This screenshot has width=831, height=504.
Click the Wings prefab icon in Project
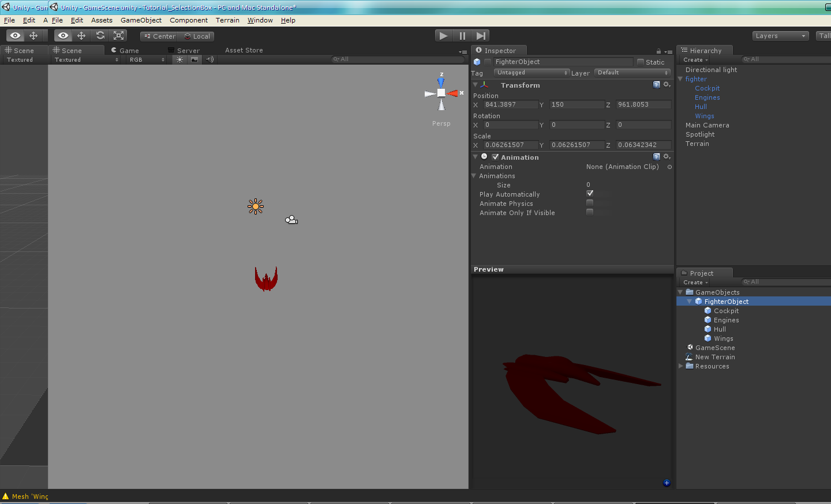708,338
